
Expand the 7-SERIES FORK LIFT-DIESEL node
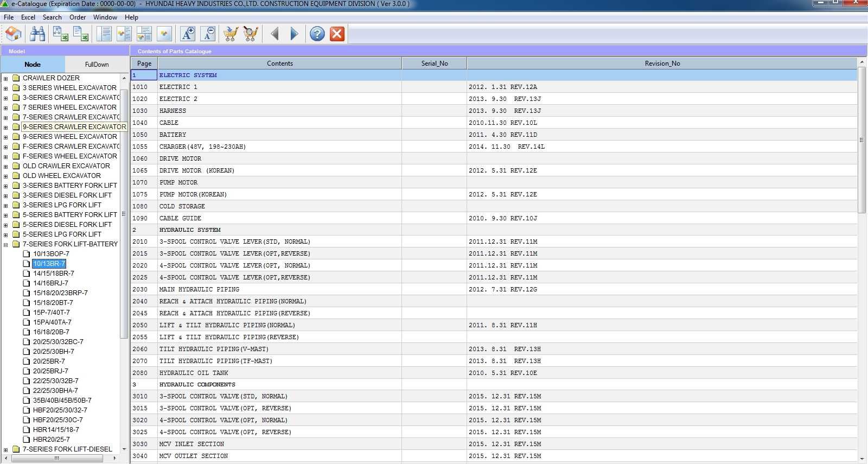coord(6,449)
